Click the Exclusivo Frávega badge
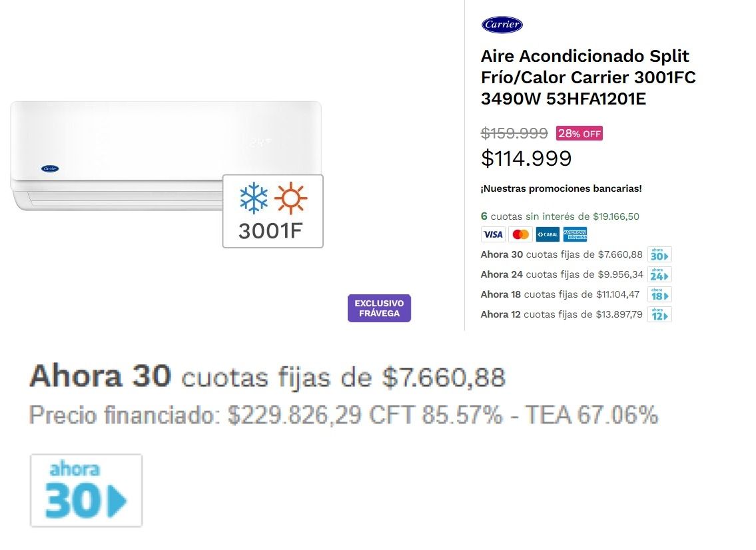This screenshot has height=550, width=756. pos(380,308)
